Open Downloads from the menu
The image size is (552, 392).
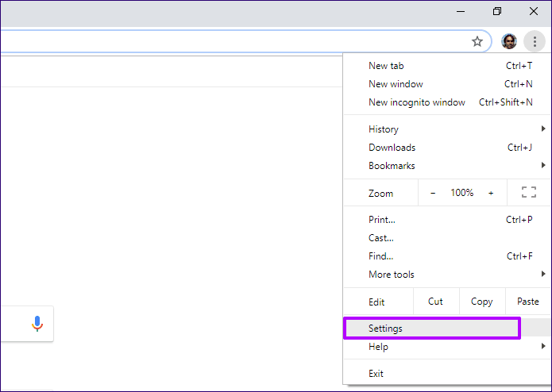[x=446, y=148]
